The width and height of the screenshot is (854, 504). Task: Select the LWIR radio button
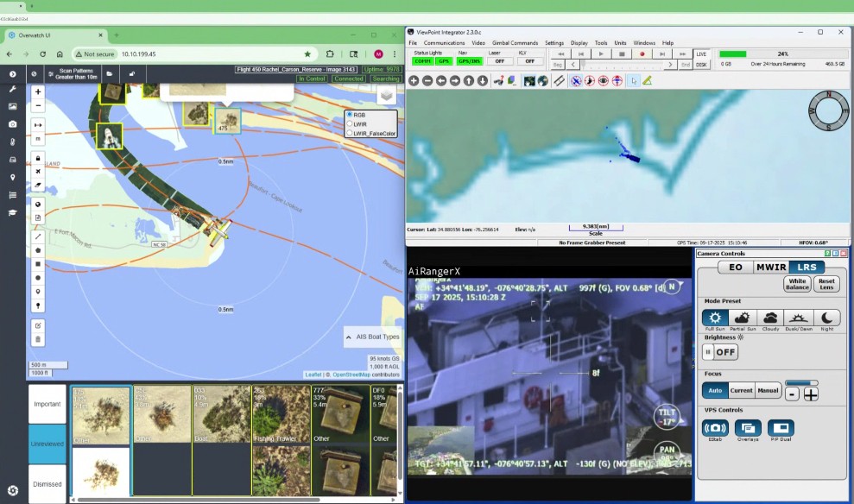click(350, 124)
